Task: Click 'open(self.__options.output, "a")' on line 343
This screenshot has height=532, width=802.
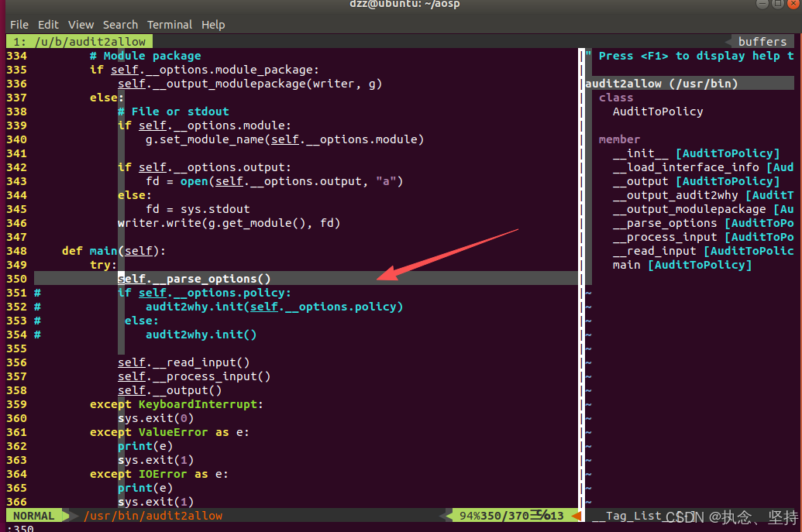Action: [291, 181]
